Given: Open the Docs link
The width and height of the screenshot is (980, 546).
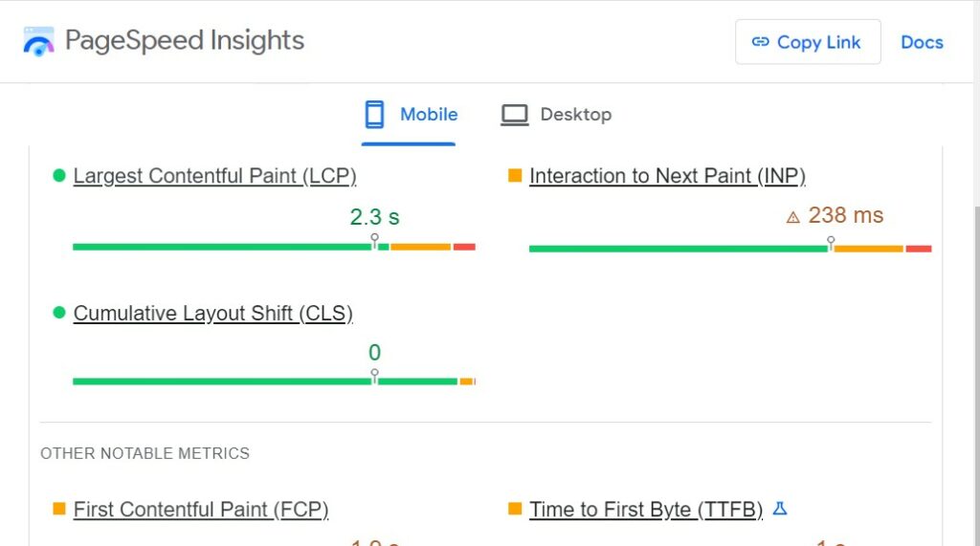Looking at the screenshot, I should [x=922, y=42].
